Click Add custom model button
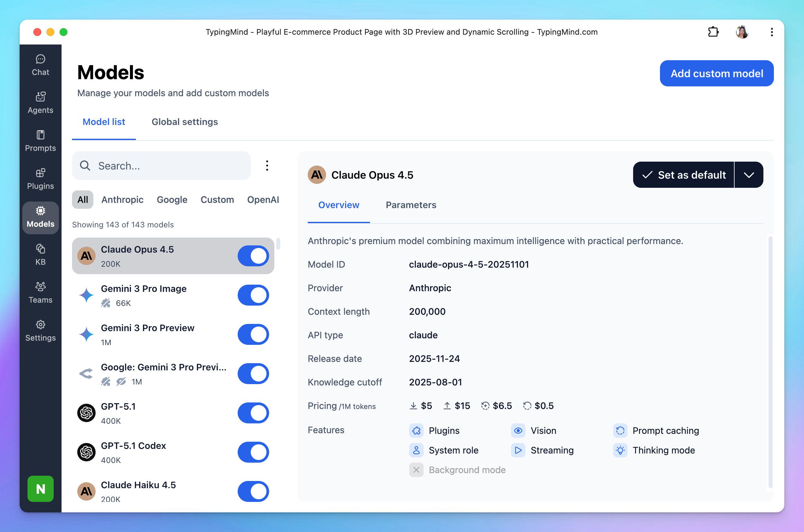The height and width of the screenshot is (532, 804). pos(717,73)
